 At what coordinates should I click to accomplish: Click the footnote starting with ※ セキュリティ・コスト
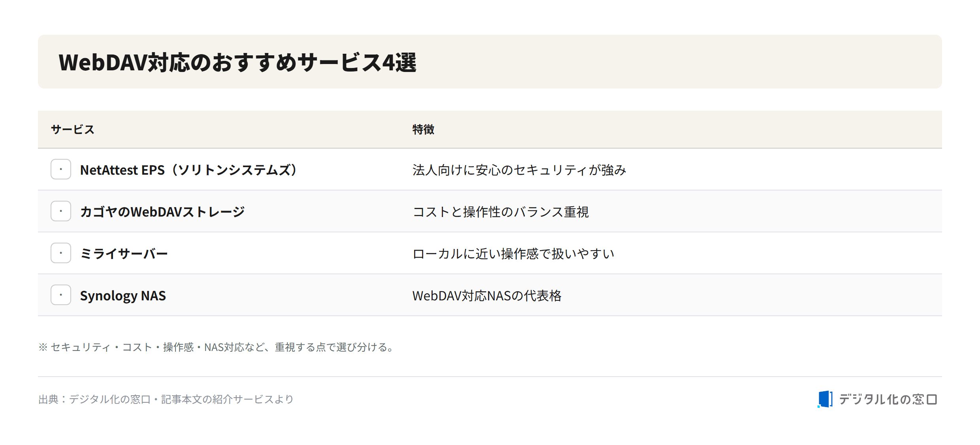click(217, 347)
